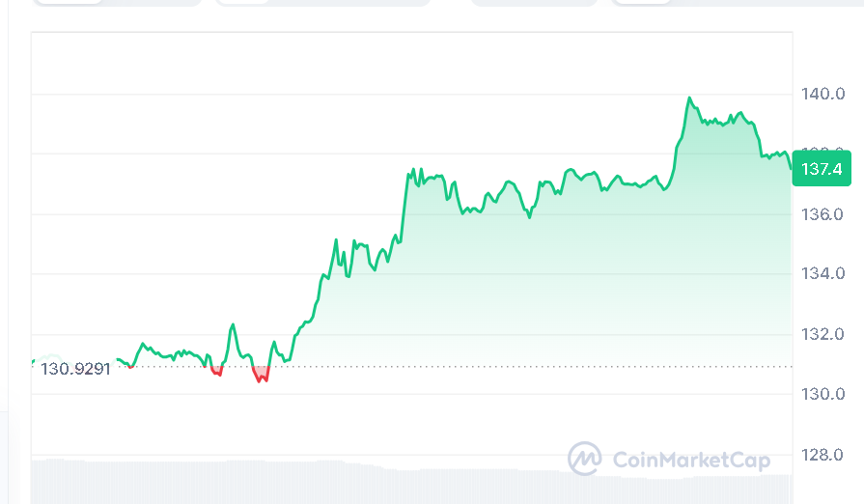
Task: Click the highest peak of the price line
Action: [689, 98]
